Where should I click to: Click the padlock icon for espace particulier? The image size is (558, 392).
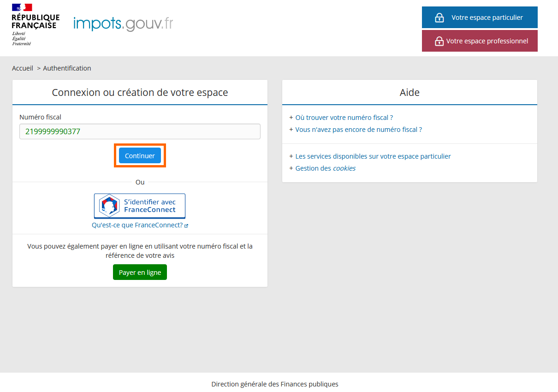pos(439,18)
